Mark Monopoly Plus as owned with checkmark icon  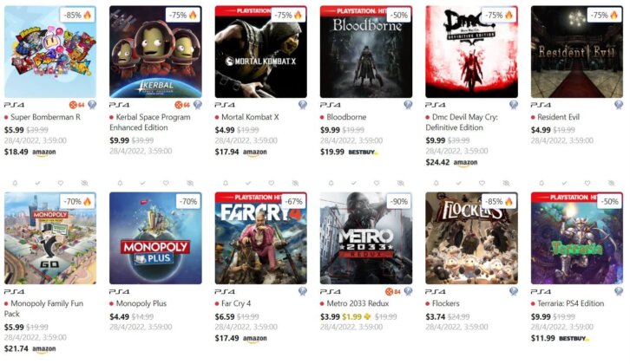[x=142, y=183]
